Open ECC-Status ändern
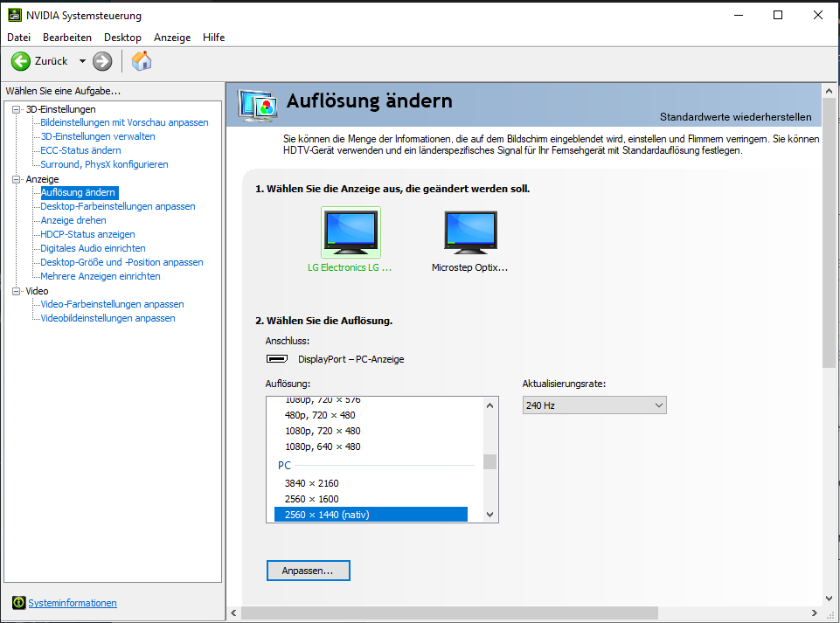 pos(81,150)
